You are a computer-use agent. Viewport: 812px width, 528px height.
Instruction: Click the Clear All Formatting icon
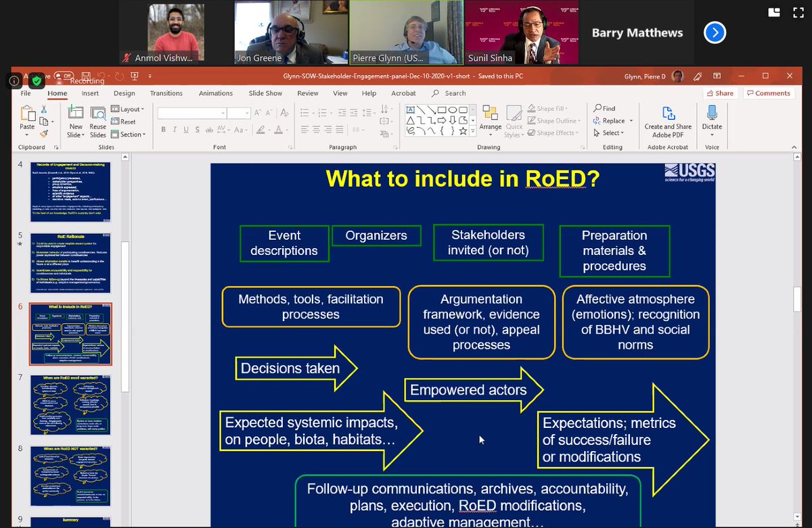(x=285, y=114)
